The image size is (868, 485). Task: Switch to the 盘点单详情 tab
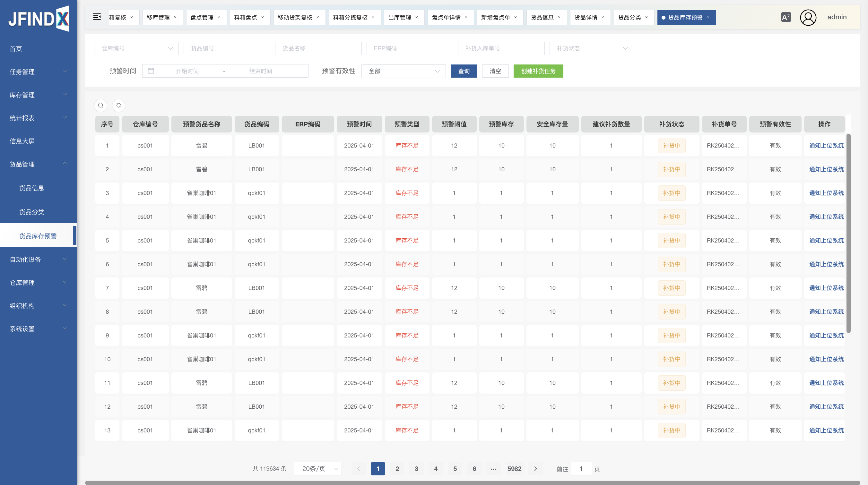click(x=446, y=18)
